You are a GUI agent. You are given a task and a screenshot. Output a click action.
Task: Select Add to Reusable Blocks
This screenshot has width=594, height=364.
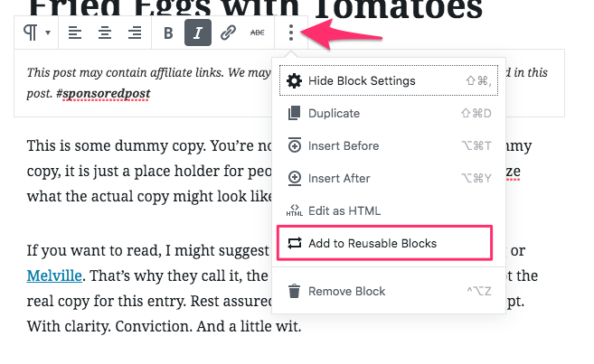(x=384, y=243)
